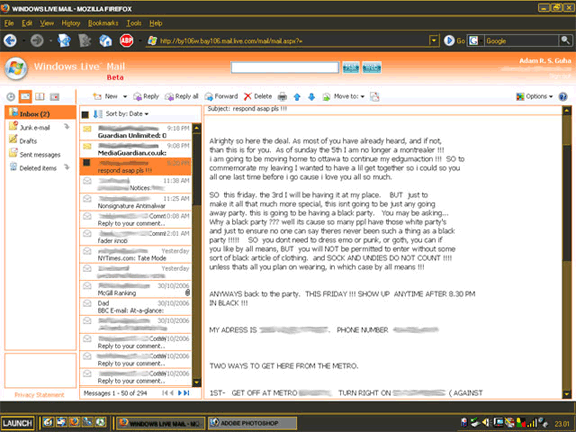This screenshot has width=576, height=432.
Task: Open the Privacy Statement link
Action: click(39, 395)
